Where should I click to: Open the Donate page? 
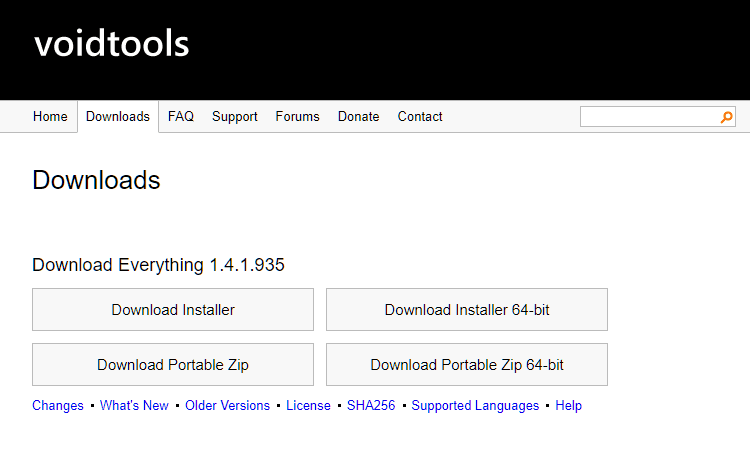(358, 116)
